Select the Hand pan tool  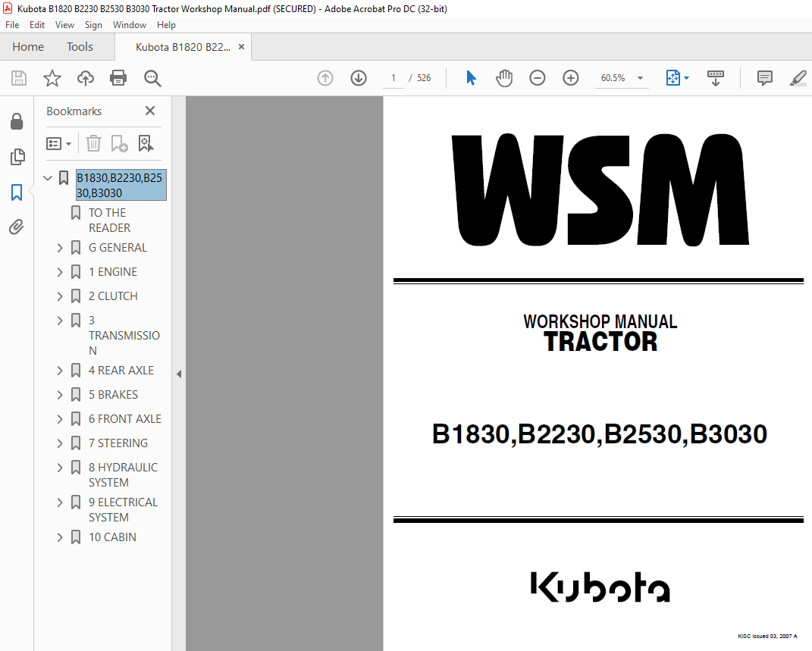click(x=504, y=78)
